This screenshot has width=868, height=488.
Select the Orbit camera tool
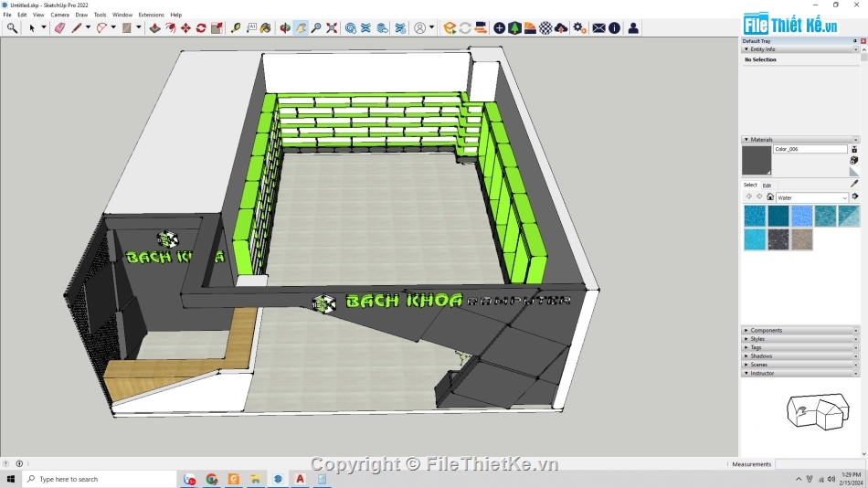click(x=285, y=27)
